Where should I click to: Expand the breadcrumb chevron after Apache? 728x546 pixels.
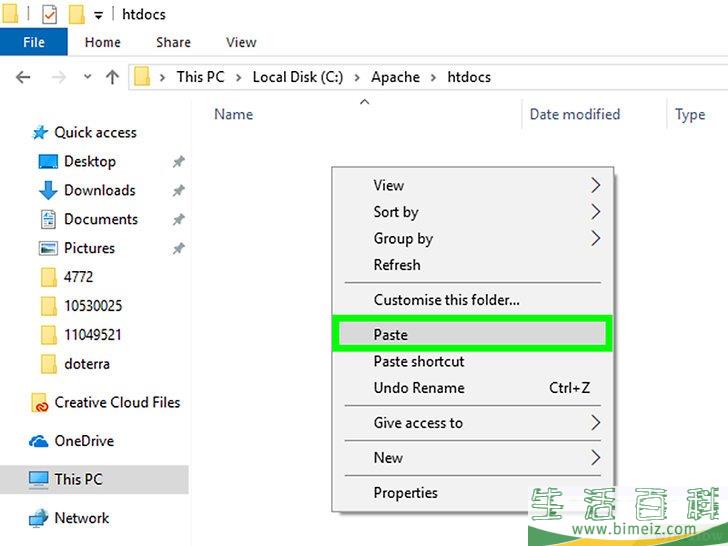click(x=434, y=78)
